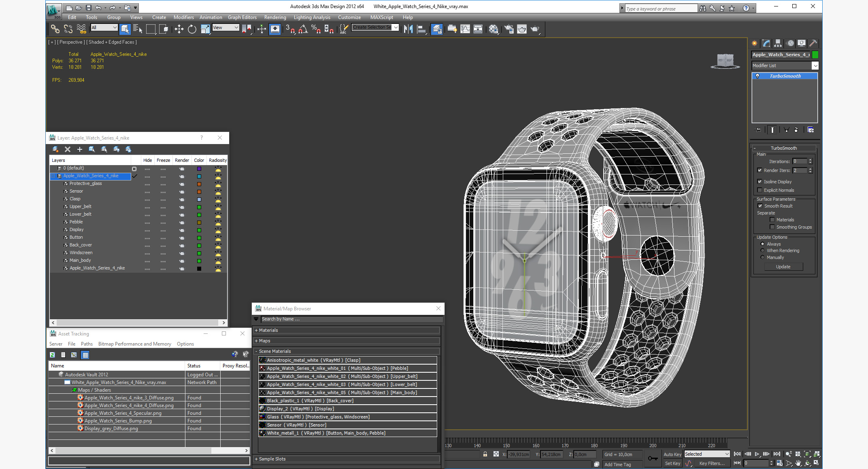Select When Rendering update option

[762, 250]
